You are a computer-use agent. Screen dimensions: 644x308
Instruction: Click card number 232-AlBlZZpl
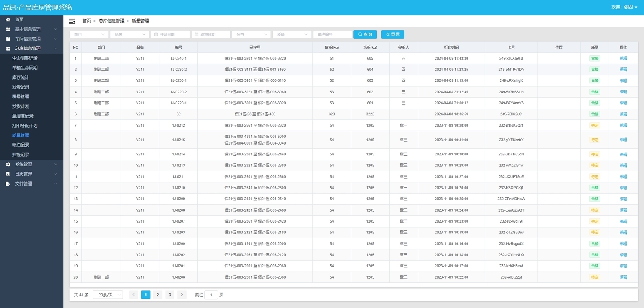pyautogui.click(x=511, y=277)
